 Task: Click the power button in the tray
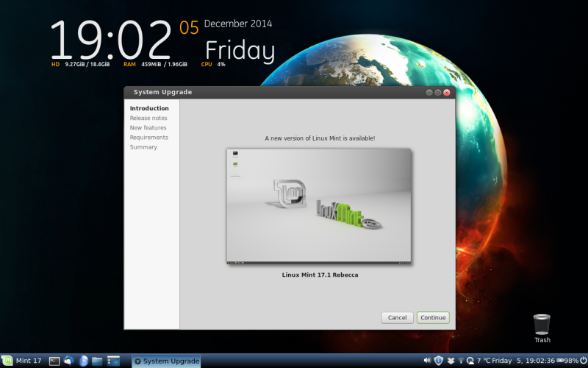coord(583,361)
